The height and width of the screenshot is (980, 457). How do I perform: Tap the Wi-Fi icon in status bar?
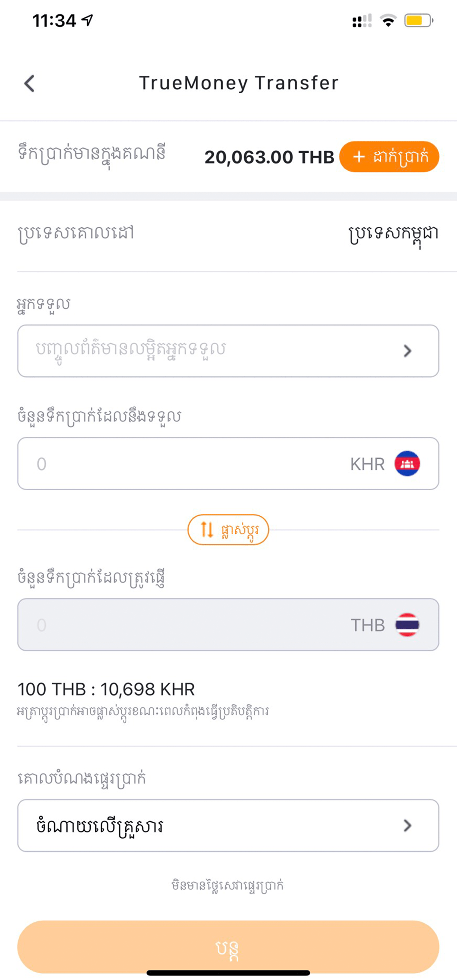(389, 20)
